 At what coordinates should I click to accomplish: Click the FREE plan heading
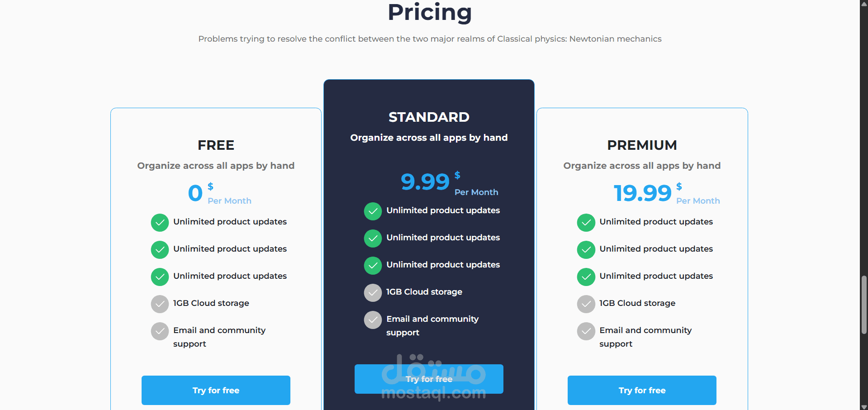pos(216,145)
